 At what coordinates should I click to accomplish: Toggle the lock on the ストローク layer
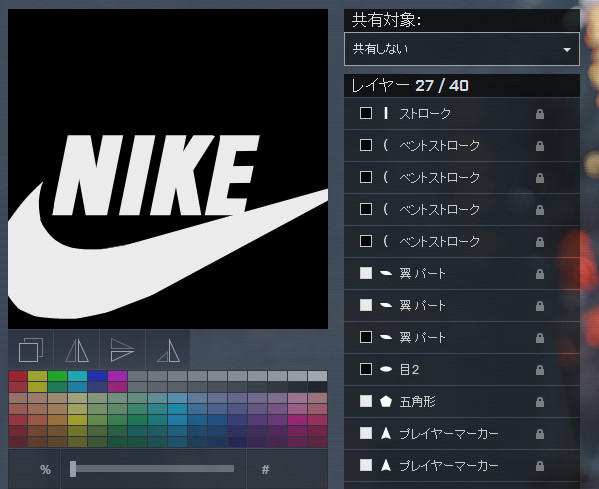click(539, 114)
